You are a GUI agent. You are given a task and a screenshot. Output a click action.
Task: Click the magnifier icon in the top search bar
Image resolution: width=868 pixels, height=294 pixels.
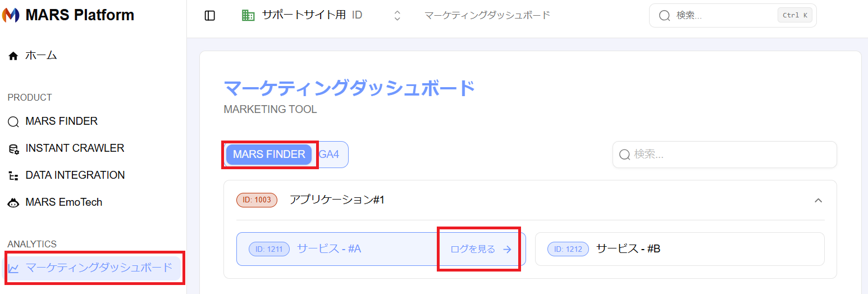click(664, 16)
